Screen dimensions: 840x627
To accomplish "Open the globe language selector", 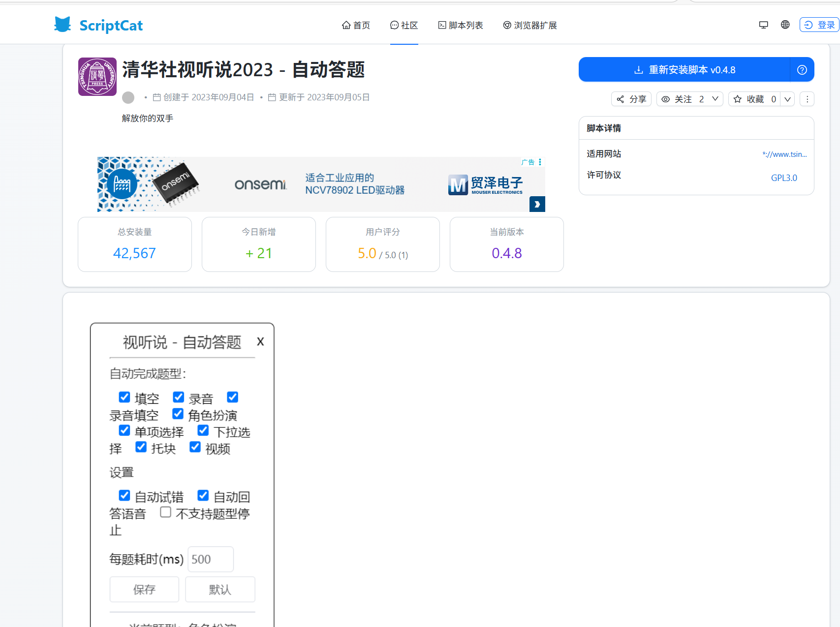I will point(785,25).
